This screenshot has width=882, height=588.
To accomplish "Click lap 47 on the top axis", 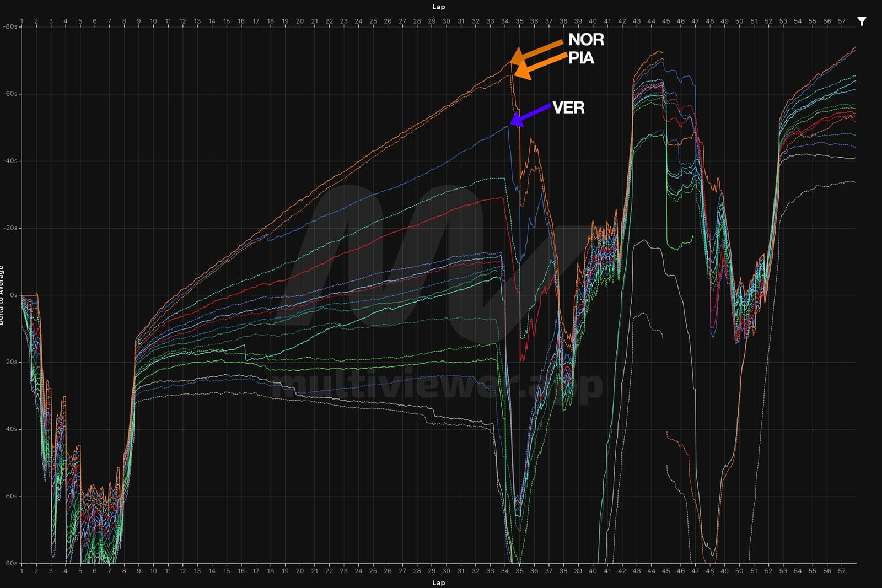I will pyautogui.click(x=695, y=21).
